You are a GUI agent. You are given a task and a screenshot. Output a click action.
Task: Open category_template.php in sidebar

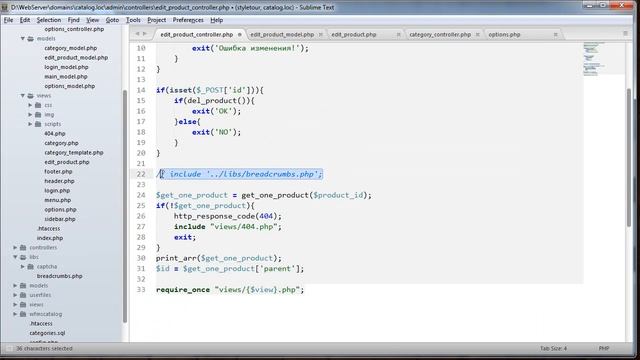(x=74, y=153)
